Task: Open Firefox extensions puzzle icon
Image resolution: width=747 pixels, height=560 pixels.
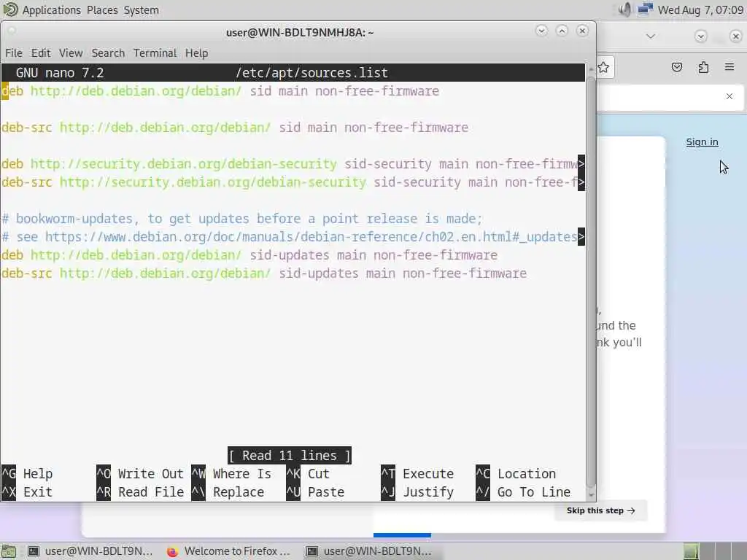Action: coord(703,67)
